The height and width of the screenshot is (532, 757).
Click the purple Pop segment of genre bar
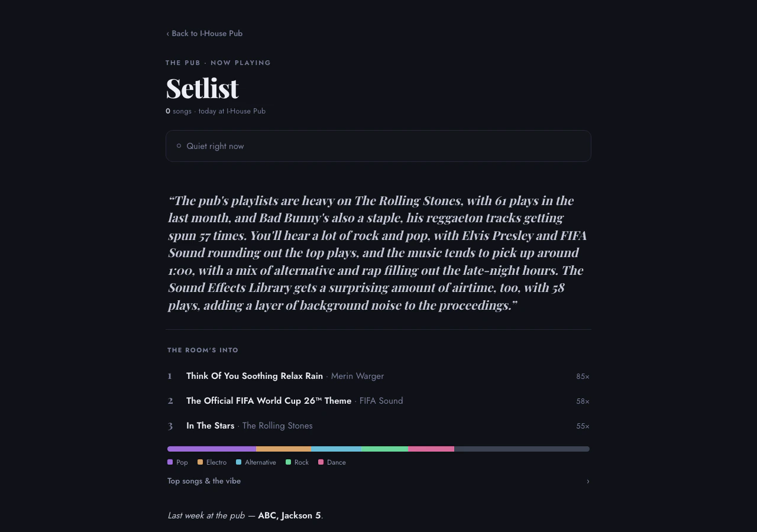212,449
